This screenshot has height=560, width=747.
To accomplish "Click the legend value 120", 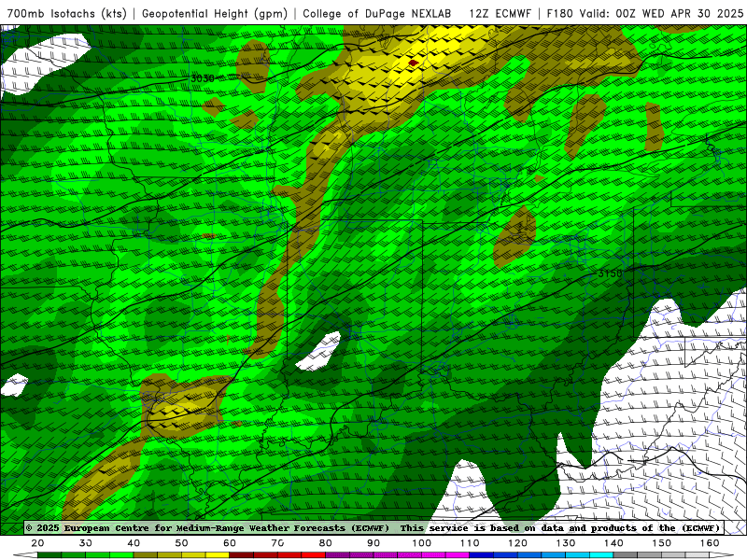I will pos(518,543).
